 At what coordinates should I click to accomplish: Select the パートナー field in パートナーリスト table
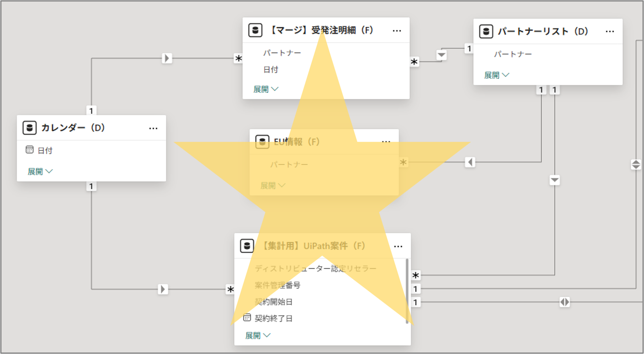(x=513, y=54)
